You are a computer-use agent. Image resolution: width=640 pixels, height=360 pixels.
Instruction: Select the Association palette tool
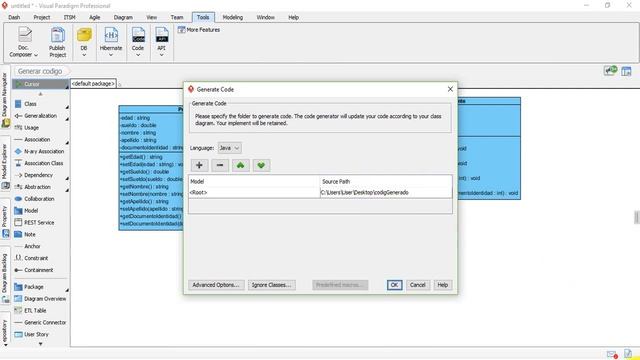[x=37, y=140]
